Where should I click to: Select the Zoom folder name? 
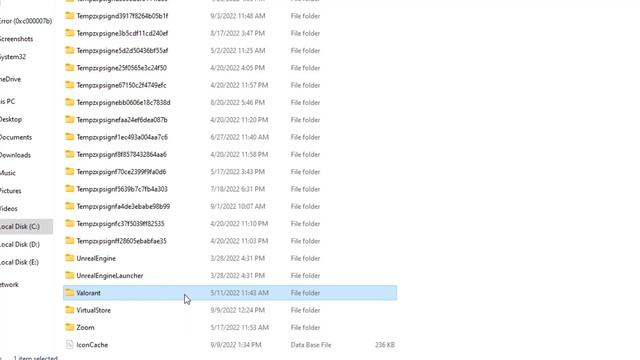click(85, 327)
